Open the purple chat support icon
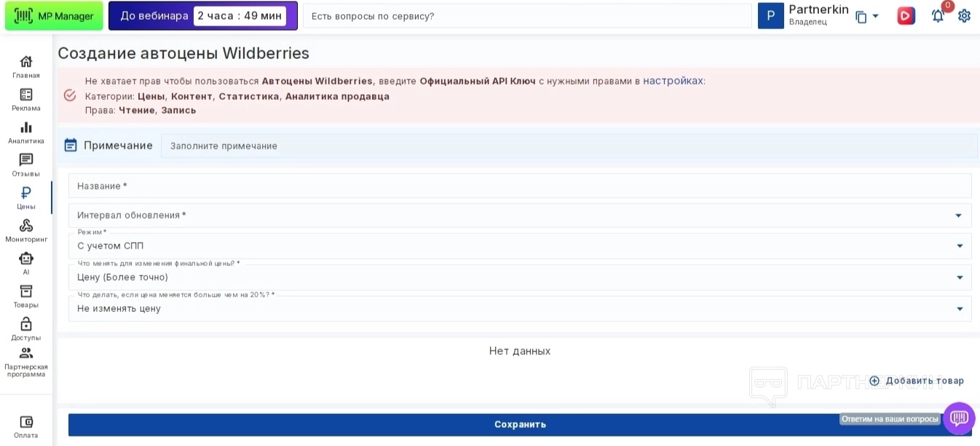This screenshot has height=446, width=980. (x=959, y=418)
